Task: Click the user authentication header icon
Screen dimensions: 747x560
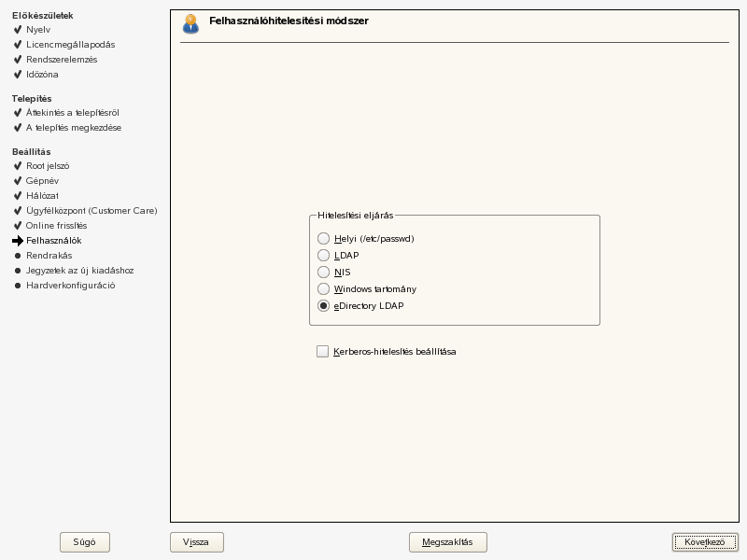Action: click(x=190, y=23)
